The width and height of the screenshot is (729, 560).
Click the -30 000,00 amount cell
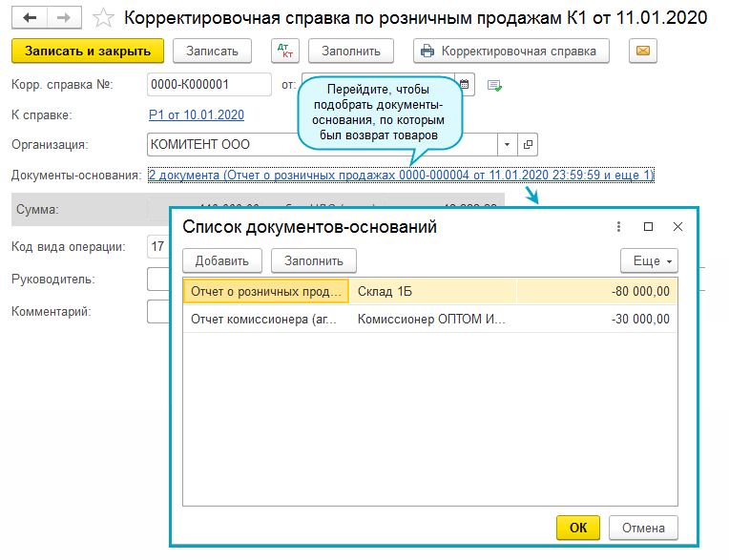click(597, 319)
